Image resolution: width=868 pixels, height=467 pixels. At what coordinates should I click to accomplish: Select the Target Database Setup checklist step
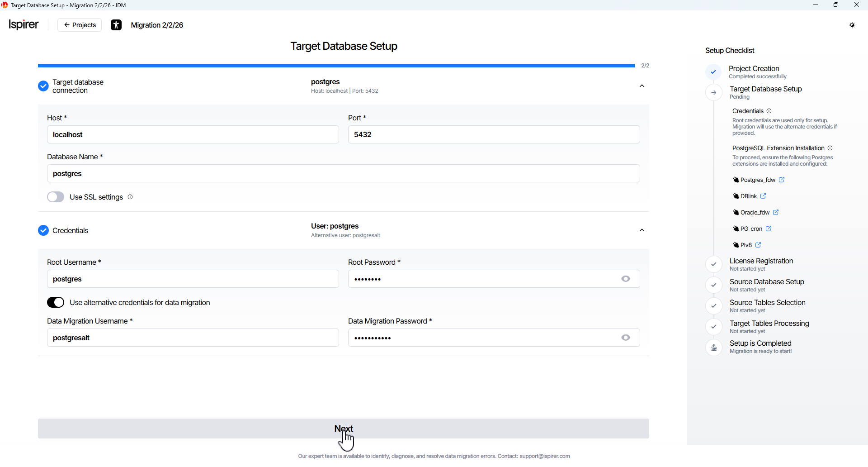pos(765,89)
